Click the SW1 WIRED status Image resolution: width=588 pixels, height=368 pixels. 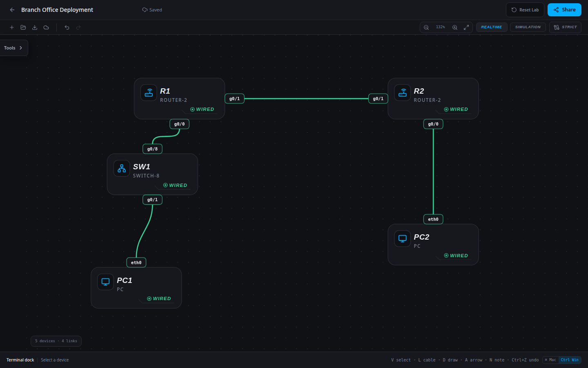(175, 185)
